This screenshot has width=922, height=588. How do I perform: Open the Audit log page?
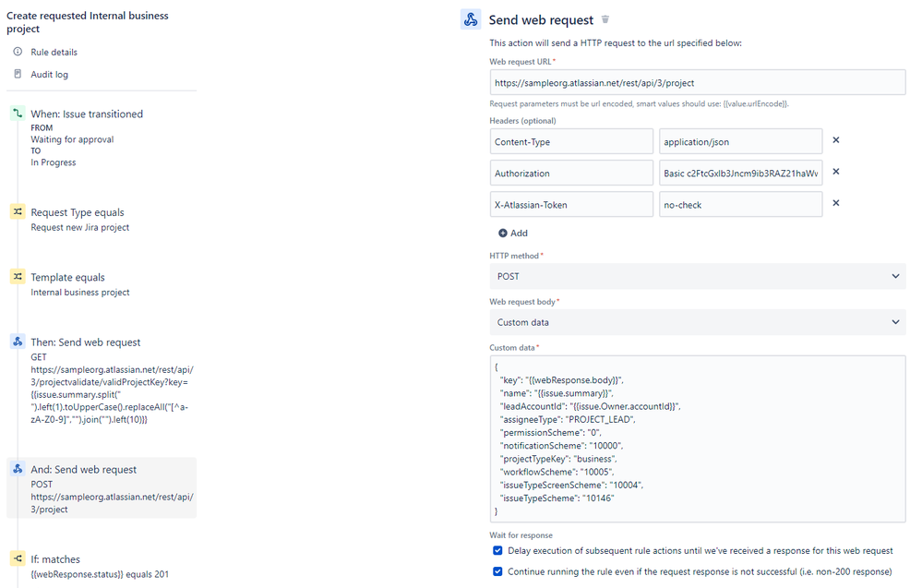pos(49,74)
